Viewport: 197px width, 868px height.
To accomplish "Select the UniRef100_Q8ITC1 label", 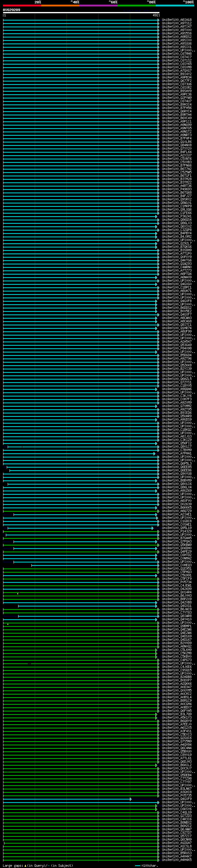I will pos(177,325).
